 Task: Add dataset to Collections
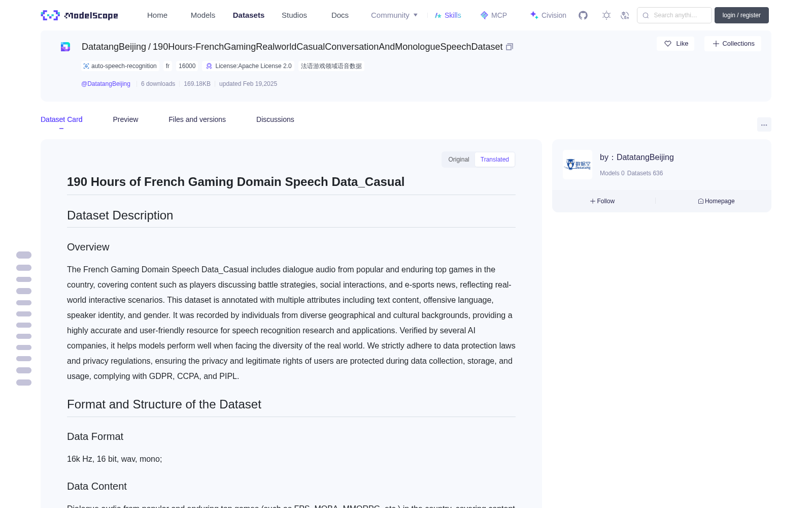733,44
